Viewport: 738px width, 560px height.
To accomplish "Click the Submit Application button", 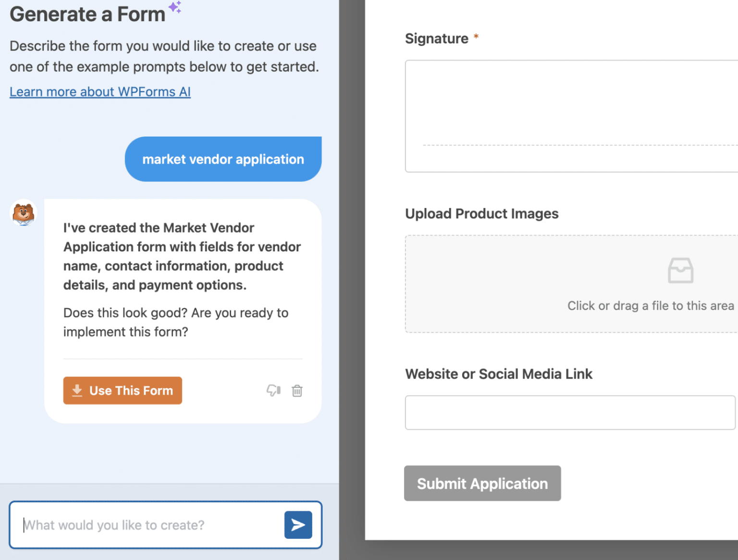I will 482,484.
